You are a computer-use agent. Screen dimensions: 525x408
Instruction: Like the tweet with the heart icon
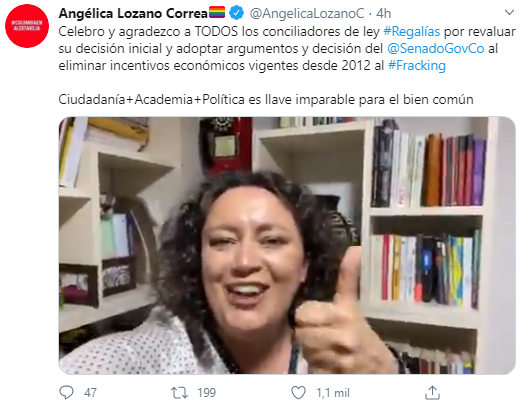coord(298,393)
